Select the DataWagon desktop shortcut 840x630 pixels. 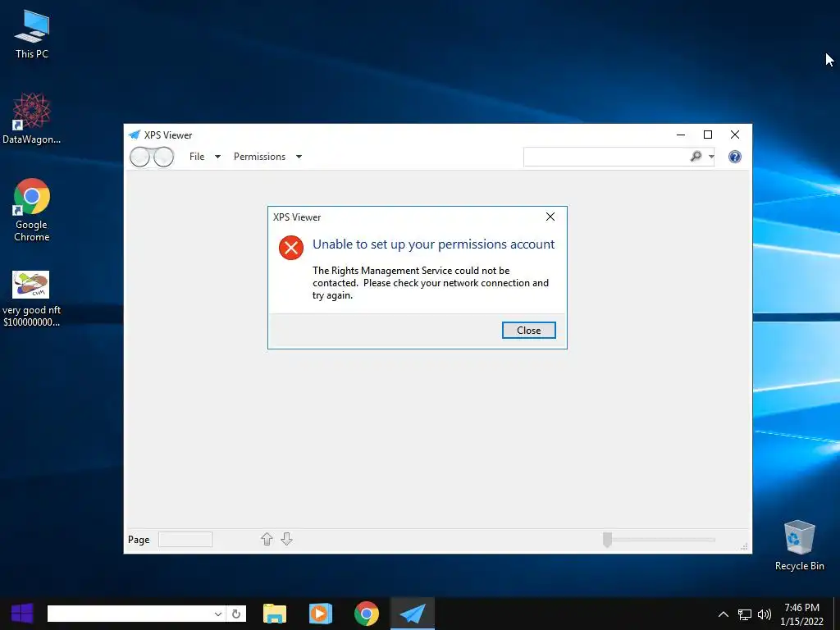point(32,118)
